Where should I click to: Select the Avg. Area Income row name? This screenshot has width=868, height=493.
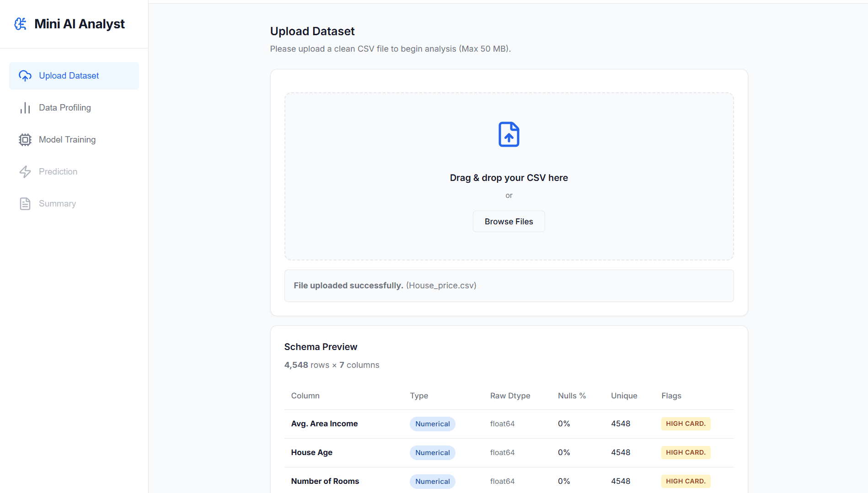coord(324,424)
